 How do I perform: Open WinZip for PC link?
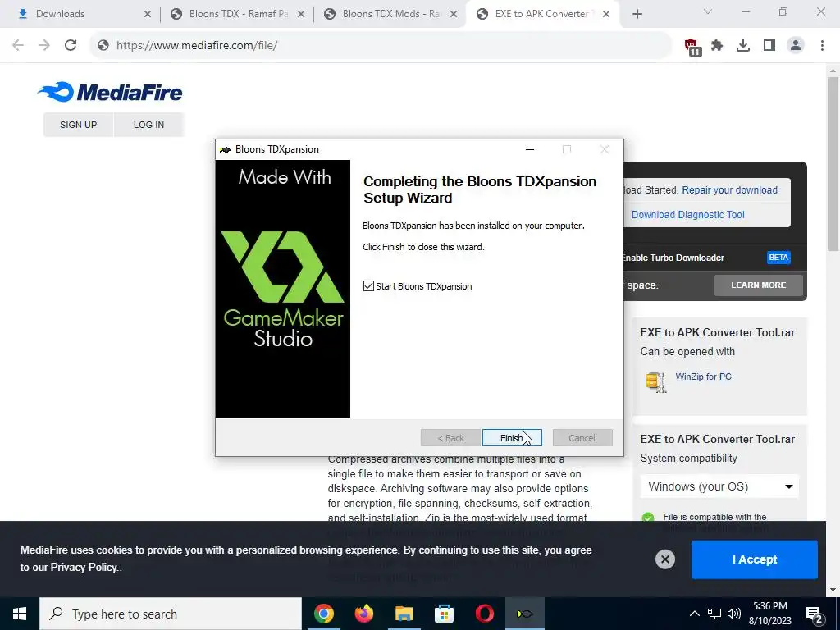click(703, 377)
